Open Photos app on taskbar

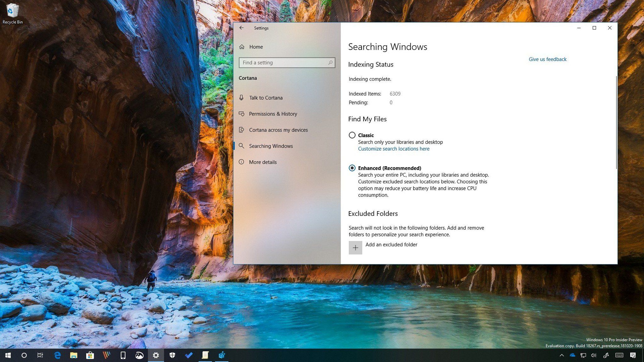tap(139, 355)
